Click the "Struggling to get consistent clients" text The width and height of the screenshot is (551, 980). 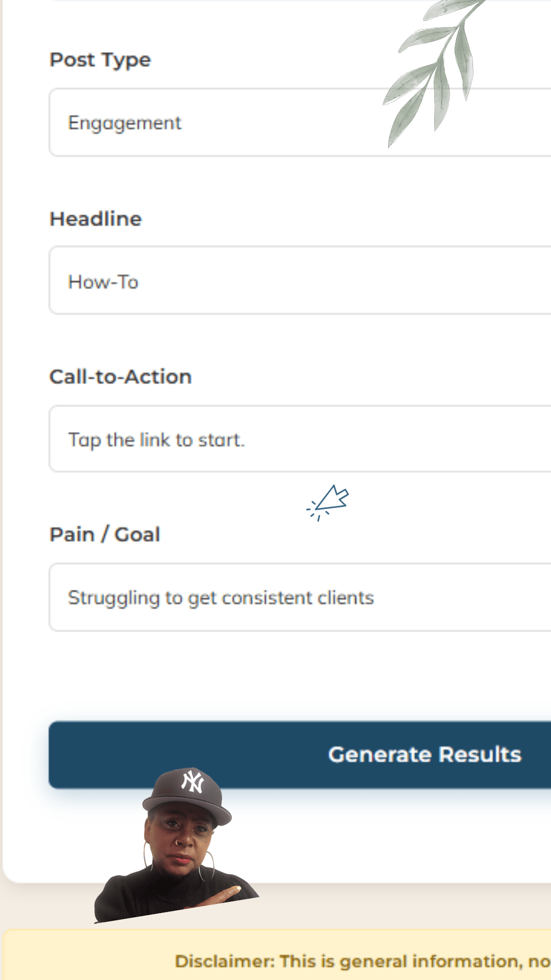point(221,598)
